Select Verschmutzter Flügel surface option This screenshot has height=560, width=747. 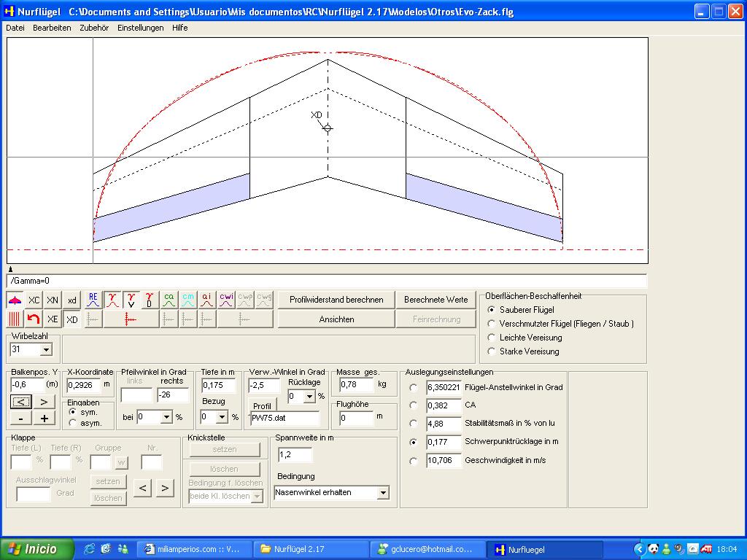492,324
